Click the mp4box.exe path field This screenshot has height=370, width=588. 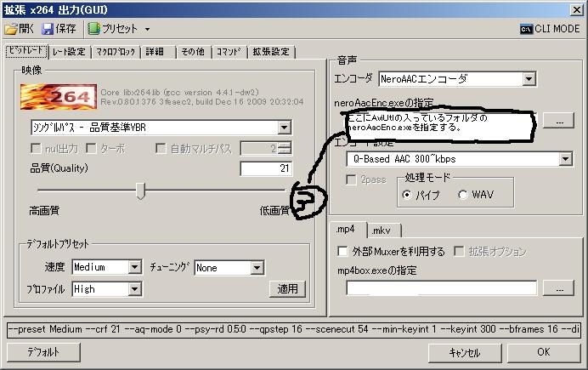[x=441, y=288]
